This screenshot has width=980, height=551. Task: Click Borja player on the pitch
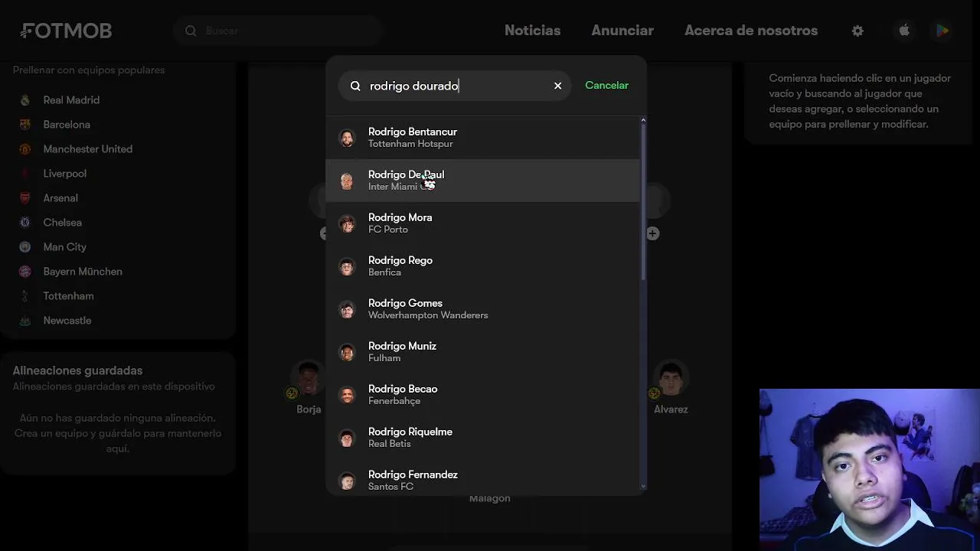pyautogui.click(x=309, y=389)
